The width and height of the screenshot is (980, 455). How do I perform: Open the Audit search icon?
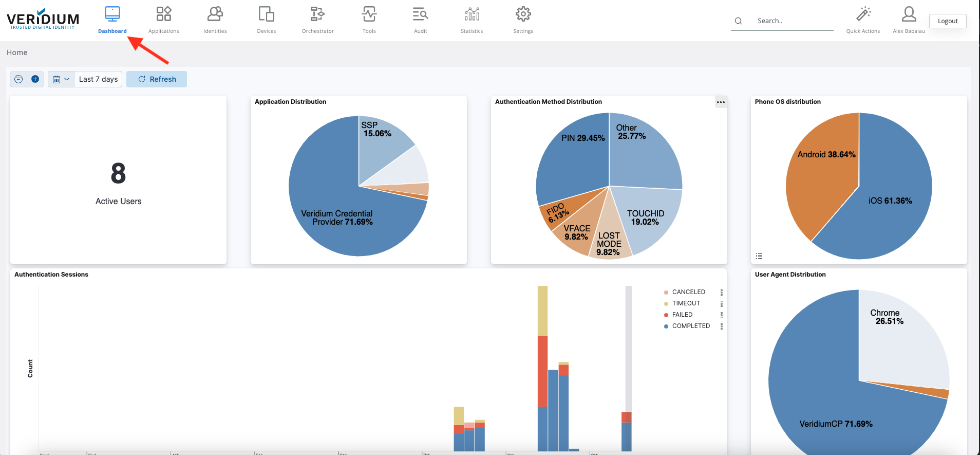(x=420, y=14)
